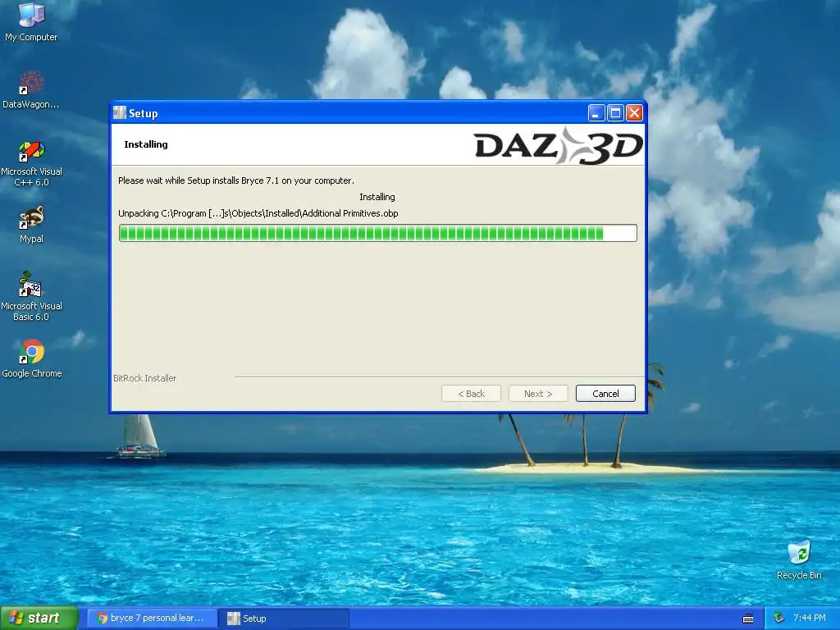Open the Recycle Bin

pyautogui.click(x=799, y=559)
